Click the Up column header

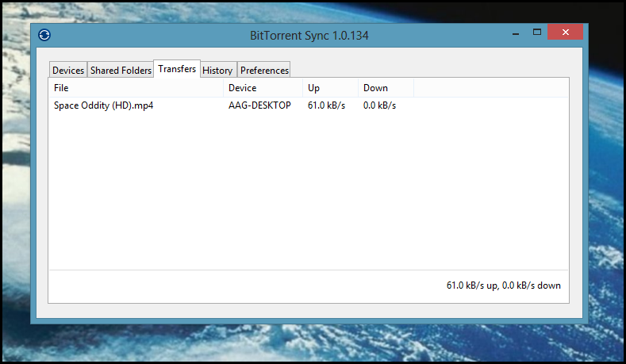[x=331, y=88]
